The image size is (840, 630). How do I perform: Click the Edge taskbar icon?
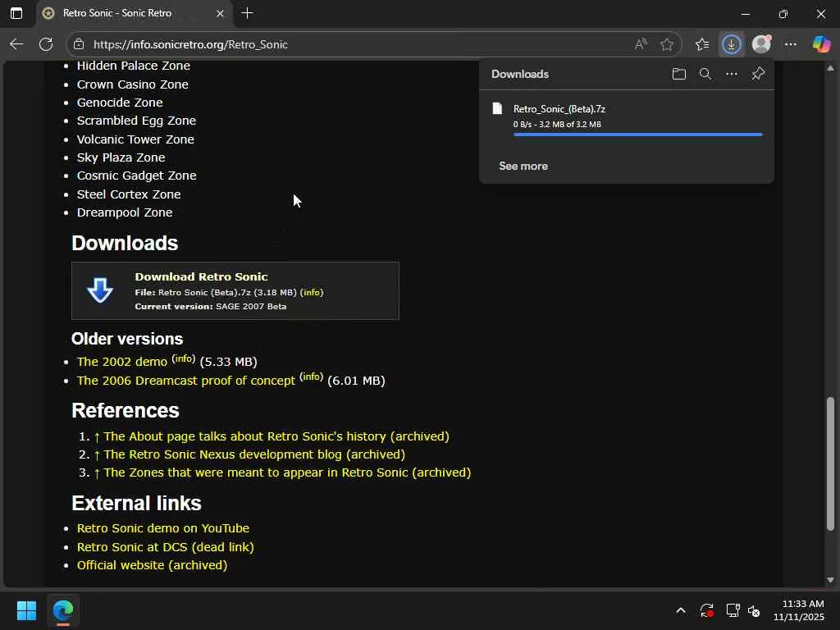(x=63, y=610)
